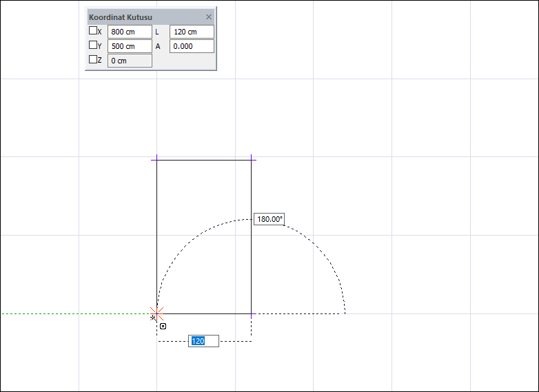Enable the X coordinate lock checkbox

[93, 31]
